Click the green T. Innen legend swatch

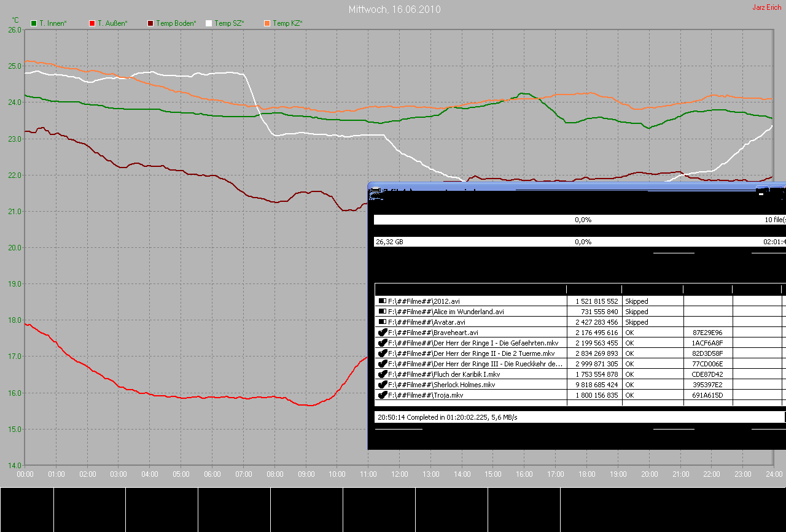pyautogui.click(x=34, y=23)
